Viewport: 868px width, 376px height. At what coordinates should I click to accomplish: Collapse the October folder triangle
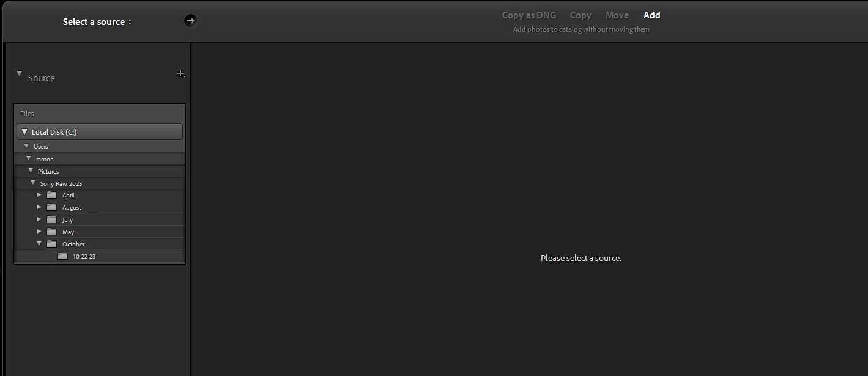coord(39,243)
